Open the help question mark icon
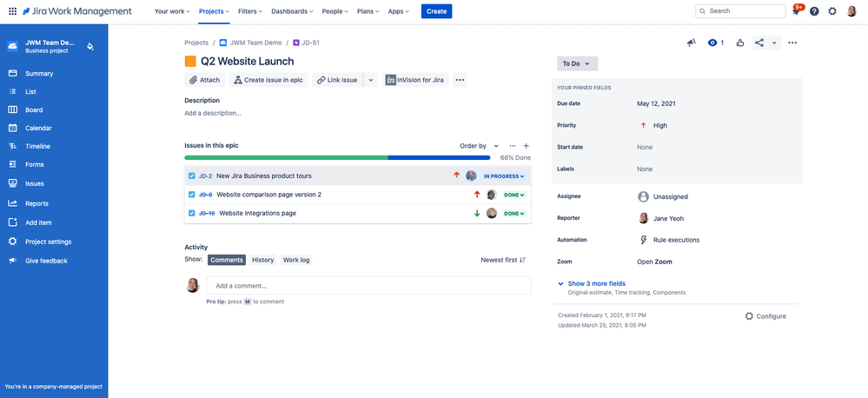Screen dimensions: 868x398 [x=814, y=11]
